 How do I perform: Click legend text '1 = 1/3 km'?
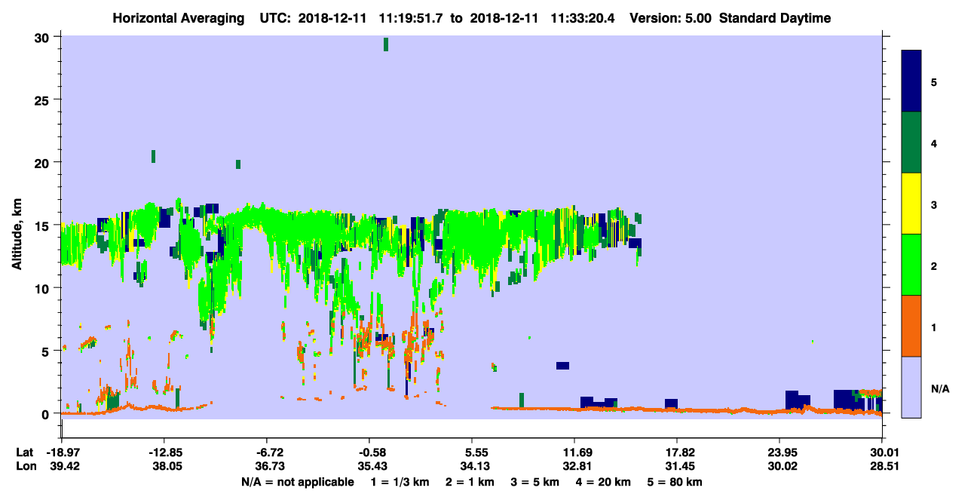(400, 482)
